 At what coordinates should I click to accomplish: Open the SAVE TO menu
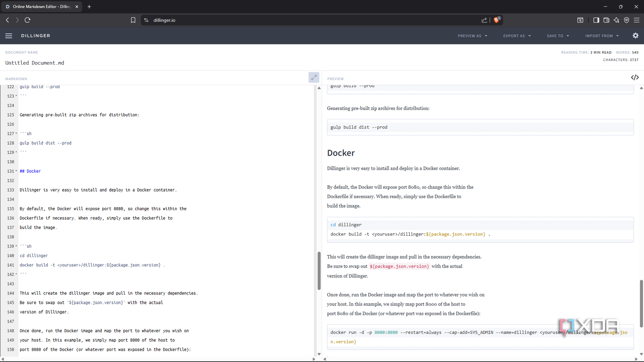(x=558, y=35)
